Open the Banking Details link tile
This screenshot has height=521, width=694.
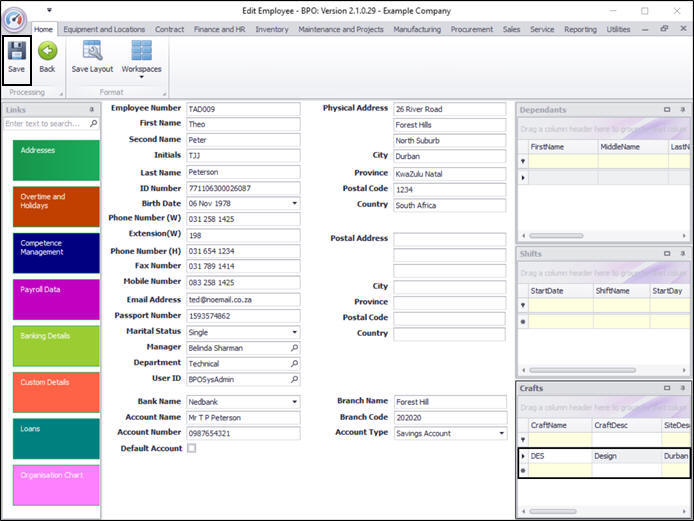click(56, 345)
